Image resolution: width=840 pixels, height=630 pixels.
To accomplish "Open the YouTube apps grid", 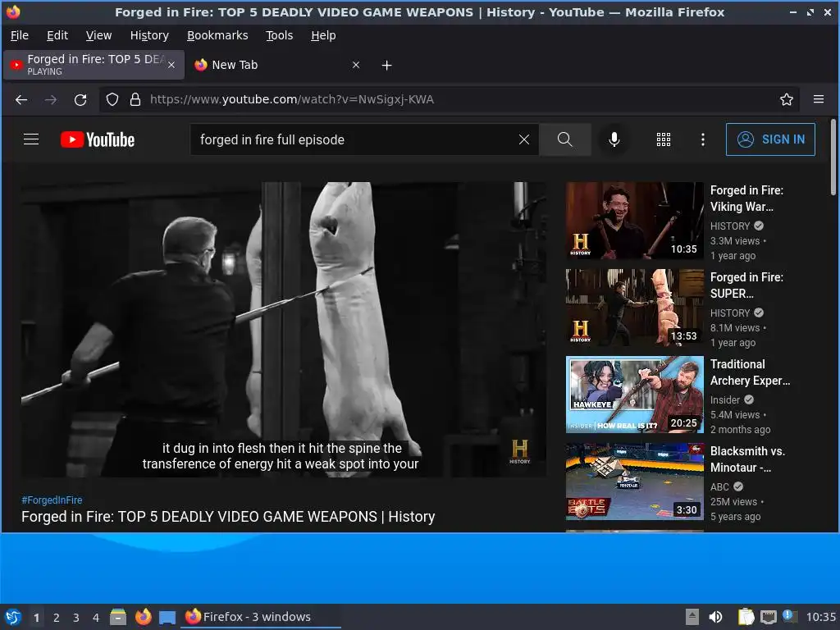I will 663,139.
